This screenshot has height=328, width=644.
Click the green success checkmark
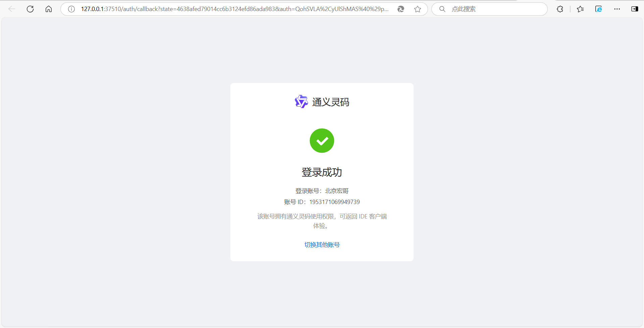coord(322,141)
